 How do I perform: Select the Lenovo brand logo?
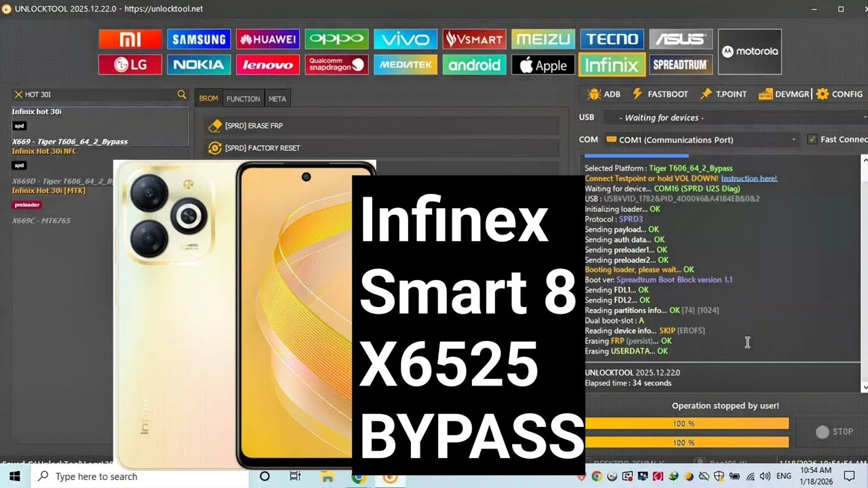point(268,65)
